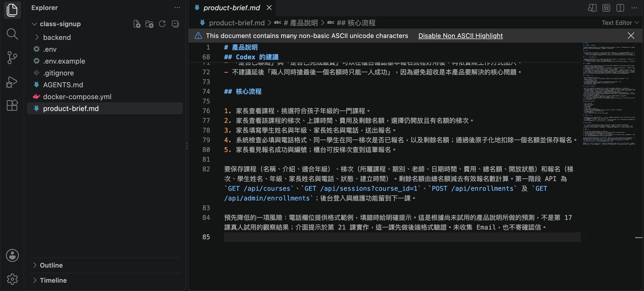Open the docker-compose.yml file
The image size is (644, 291).
click(105, 97)
